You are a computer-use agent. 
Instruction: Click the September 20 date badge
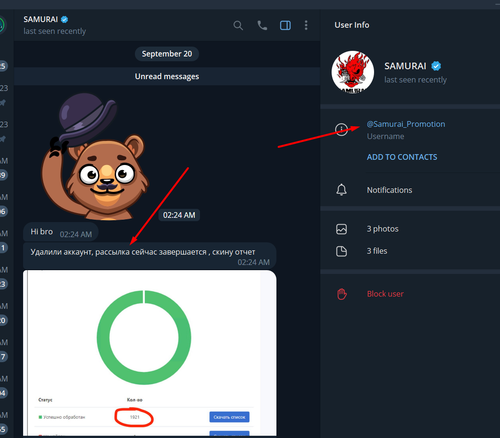[167, 54]
